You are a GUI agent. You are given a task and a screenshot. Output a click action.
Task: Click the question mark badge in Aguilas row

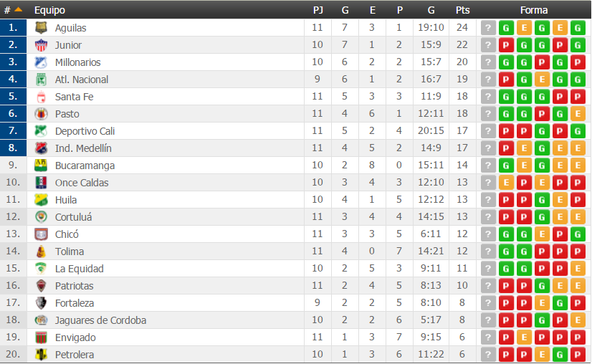tap(488, 27)
